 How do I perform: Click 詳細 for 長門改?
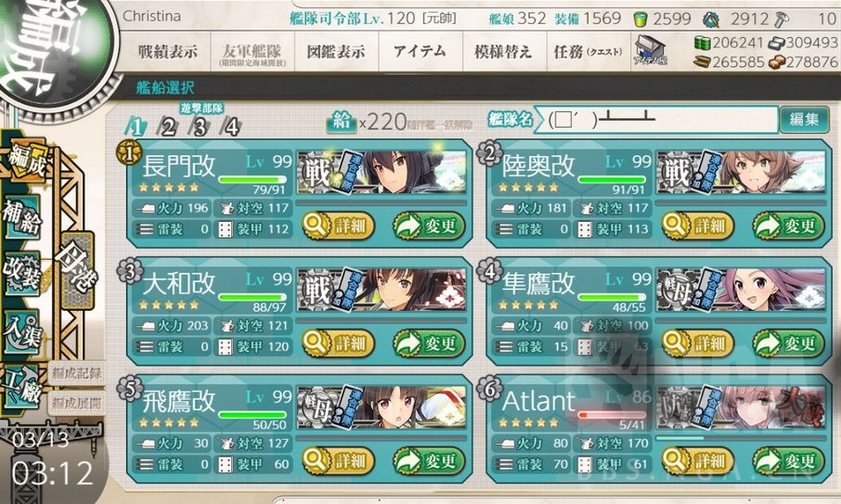pos(339,226)
